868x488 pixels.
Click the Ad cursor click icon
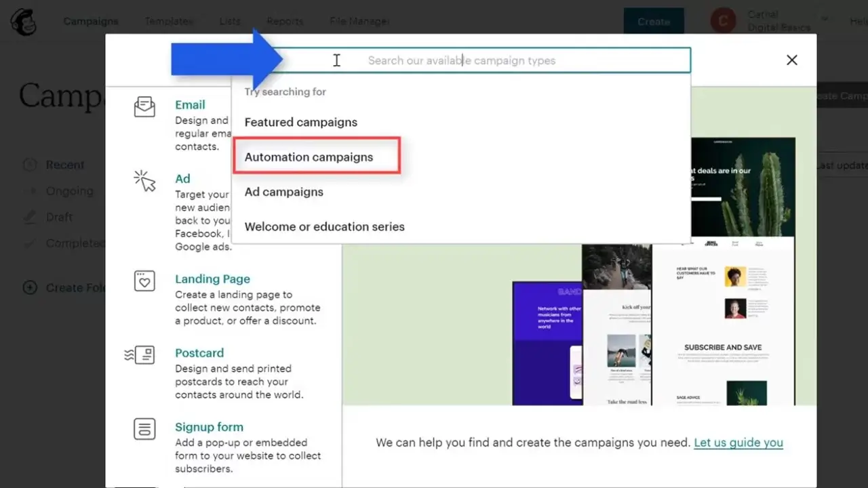click(x=144, y=181)
